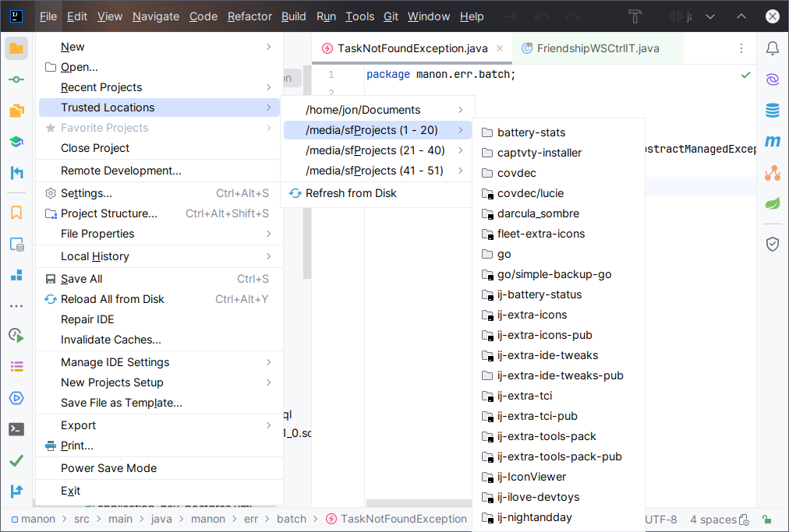Open the Commit tool window icon
789x532 pixels.
pyautogui.click(x=16, y=79)
